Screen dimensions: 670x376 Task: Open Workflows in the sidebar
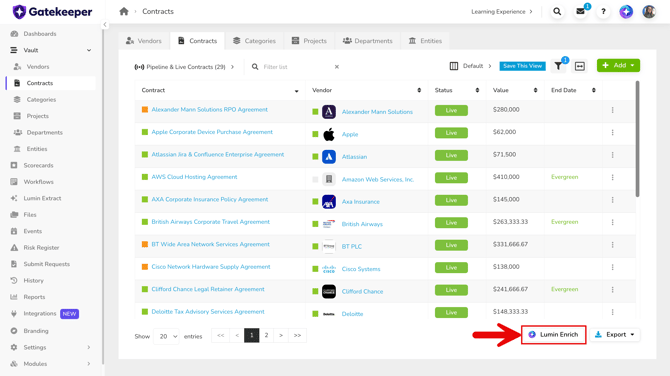(x=38, y=182)
